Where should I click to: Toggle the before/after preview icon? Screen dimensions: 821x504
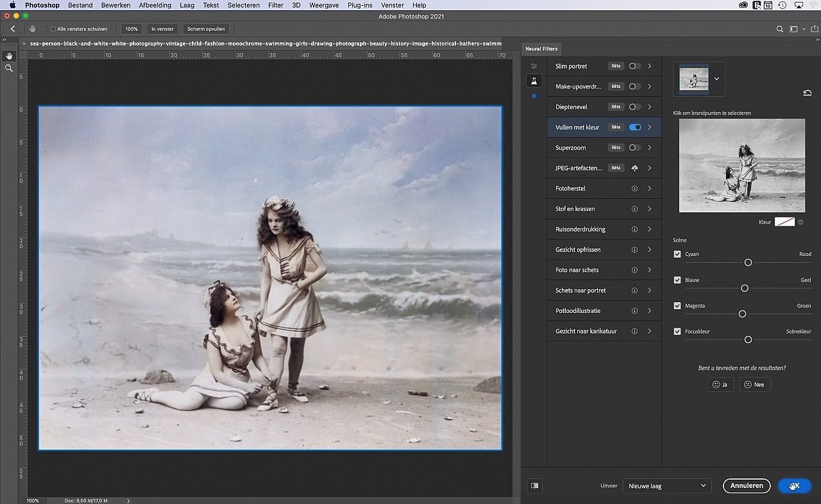(x=534, y=486)
